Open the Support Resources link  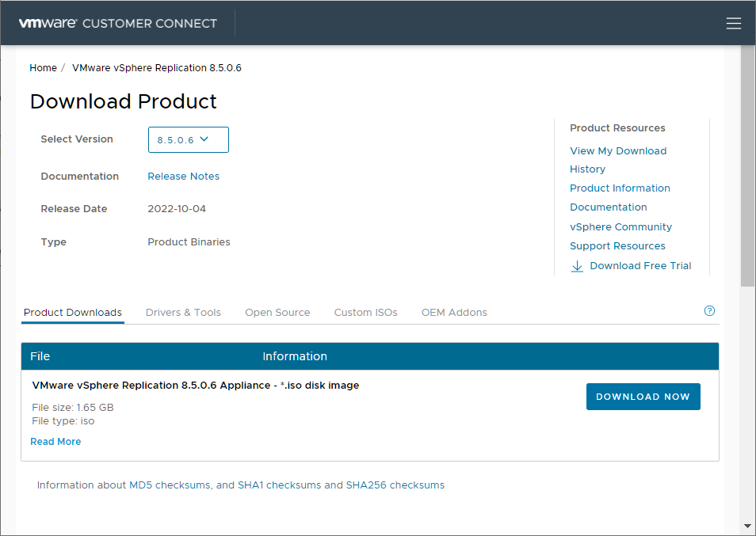[617, 246]
